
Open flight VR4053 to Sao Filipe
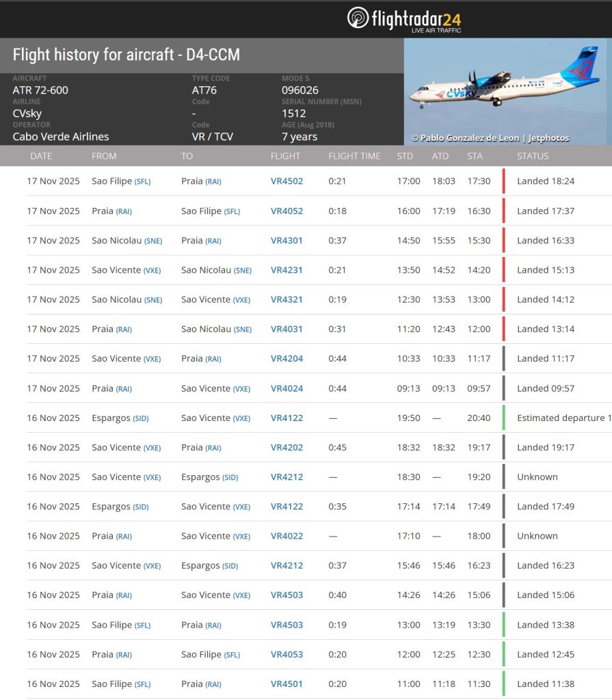point(287,654)
